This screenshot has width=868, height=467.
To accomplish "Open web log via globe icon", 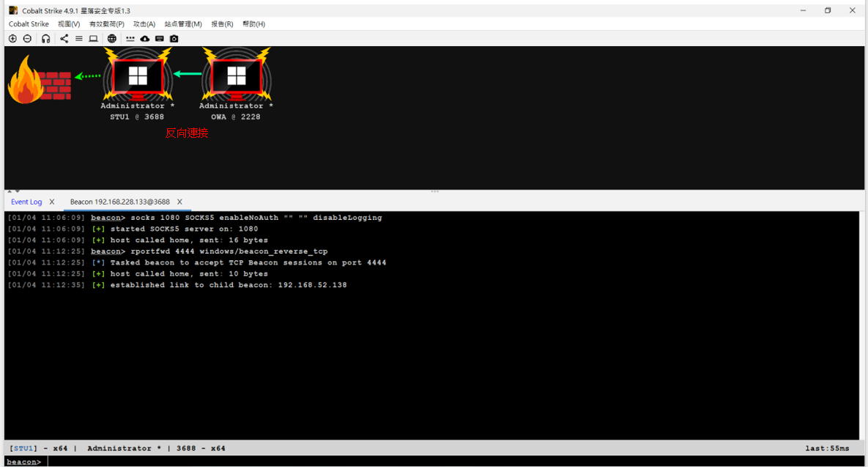I will [x=112, y=38].
